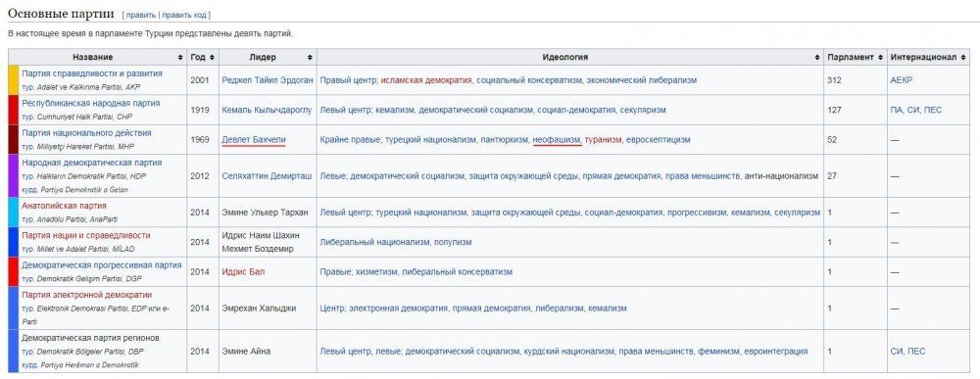
Task: Sort table by Название column arrows
Action: coord(180,58)
